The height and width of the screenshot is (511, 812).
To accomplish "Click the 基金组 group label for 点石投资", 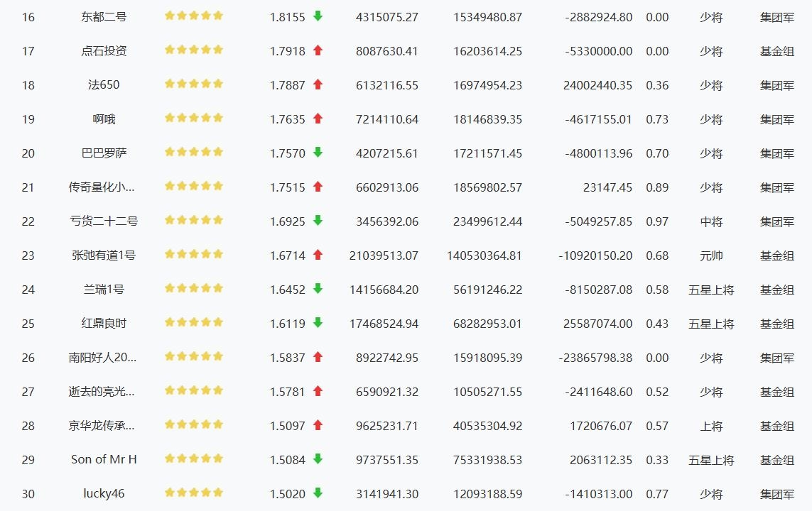I will pyautogui.click(x=776, y=51).
